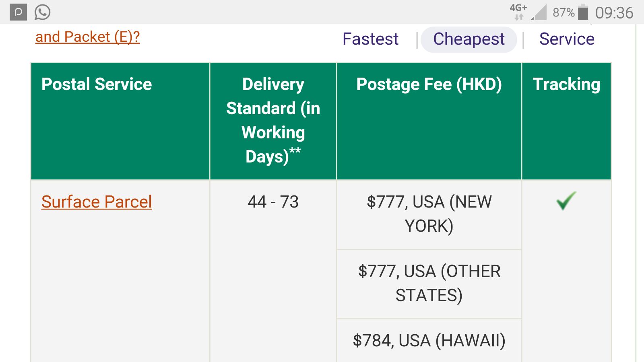This screenshot has height=362, width=644.
Task: Tap the green tracking checkmark
Action: 566,201
